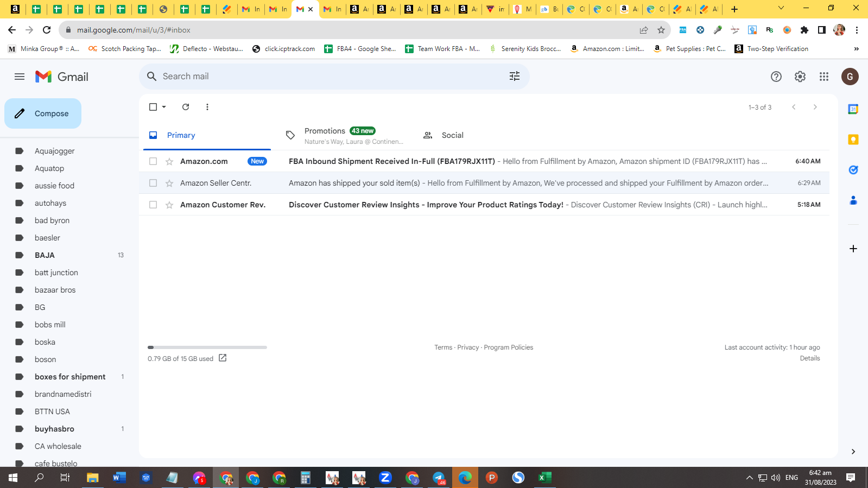Refresh the inbox

(186, 107)
